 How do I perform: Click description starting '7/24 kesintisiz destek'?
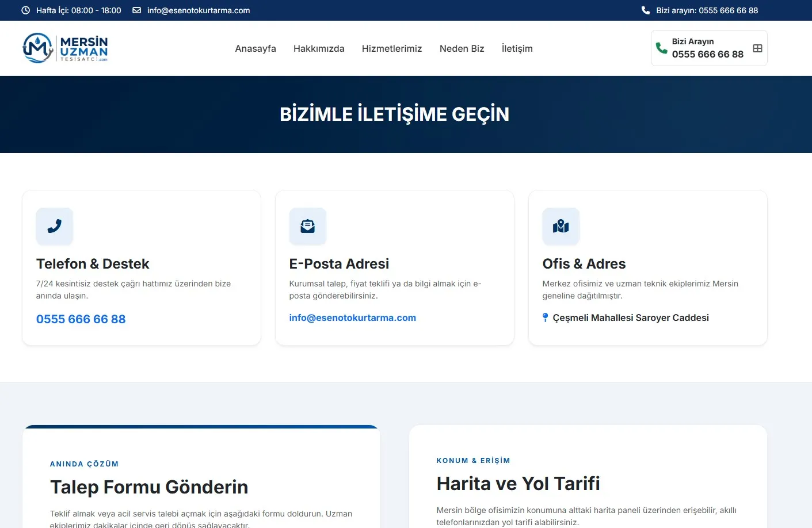pyautogui.click(x=134, y=290)
